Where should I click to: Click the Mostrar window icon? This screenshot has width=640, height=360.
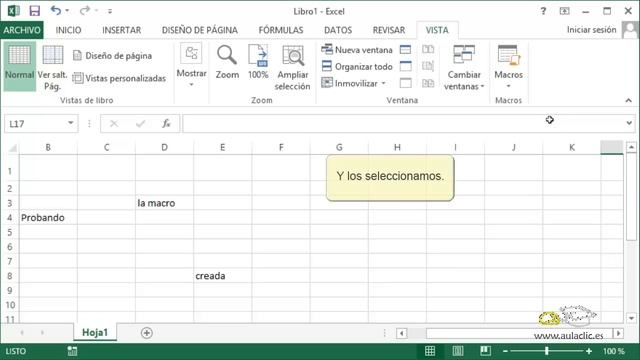(405, 83)
